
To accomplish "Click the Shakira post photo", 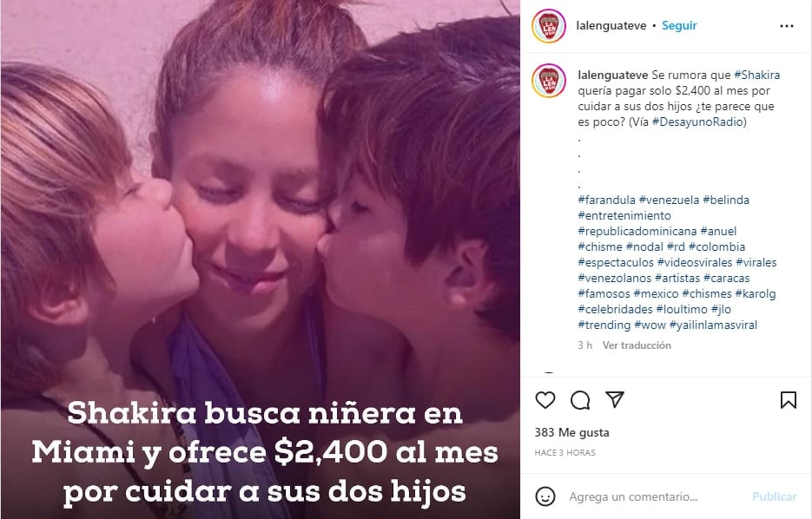I will tap(261, 259).
